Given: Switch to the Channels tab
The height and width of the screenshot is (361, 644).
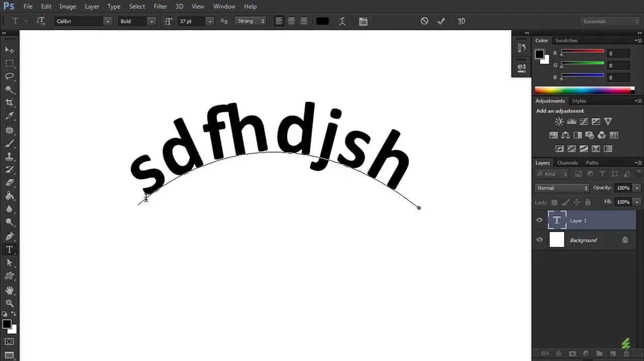Looking at the screenshot, I should [x=568, y=163].
